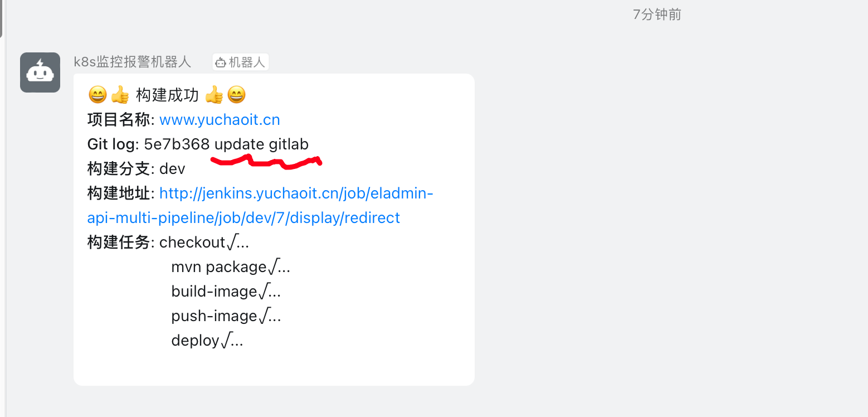Click the small robot badge icon
This screenshot has height=417, width=868.
[x=221, y=62]
